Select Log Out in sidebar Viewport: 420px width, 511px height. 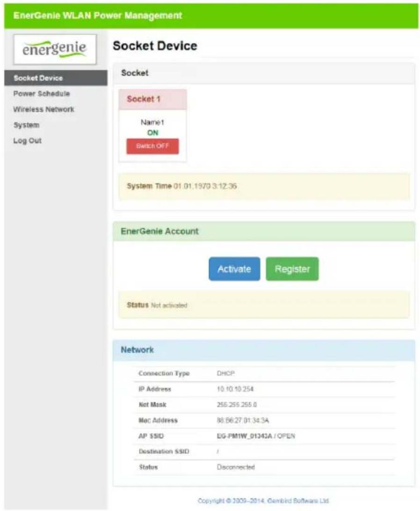tap(28, 140)
